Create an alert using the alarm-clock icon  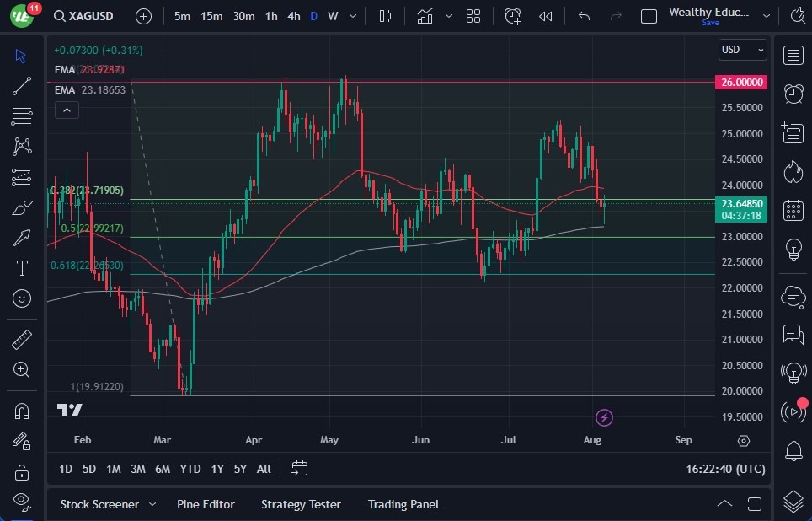click(513, 16)
